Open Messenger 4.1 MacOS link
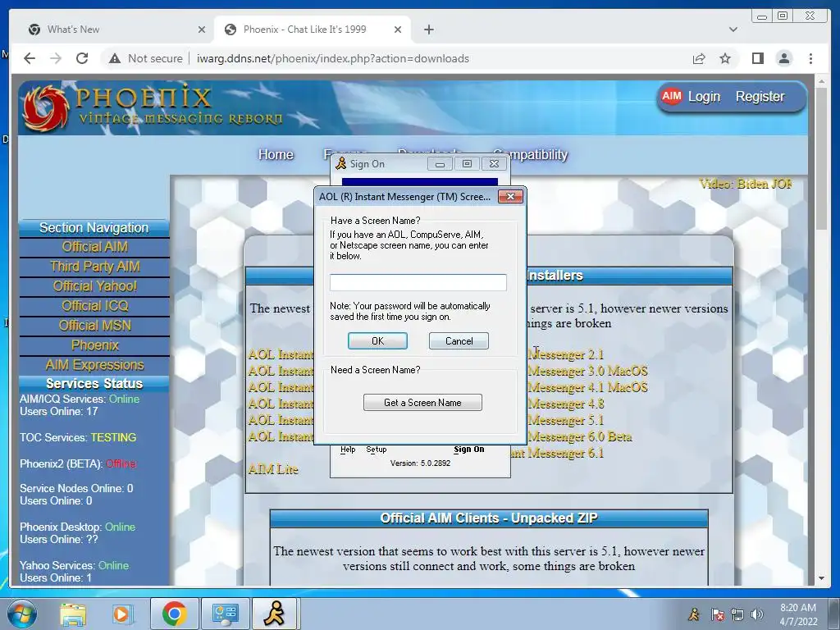This screenshot has width=840, height=630. pos(587,387)
